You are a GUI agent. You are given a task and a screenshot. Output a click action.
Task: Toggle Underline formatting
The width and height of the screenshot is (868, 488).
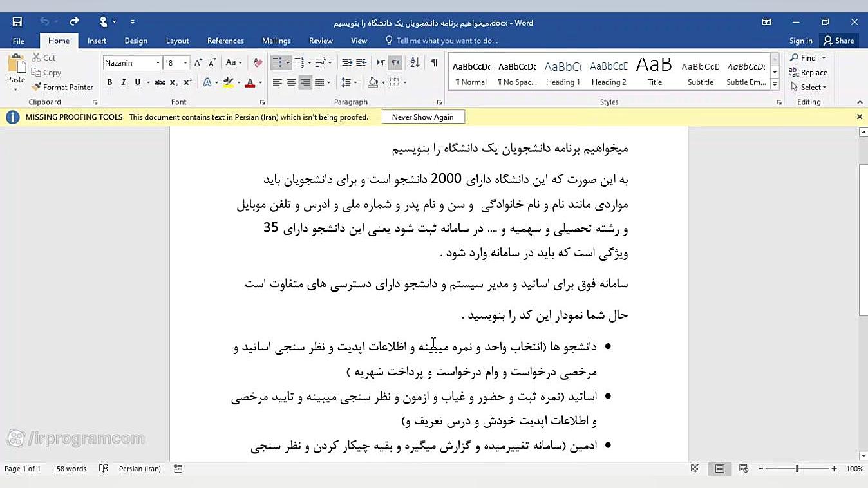pos(137,82)
